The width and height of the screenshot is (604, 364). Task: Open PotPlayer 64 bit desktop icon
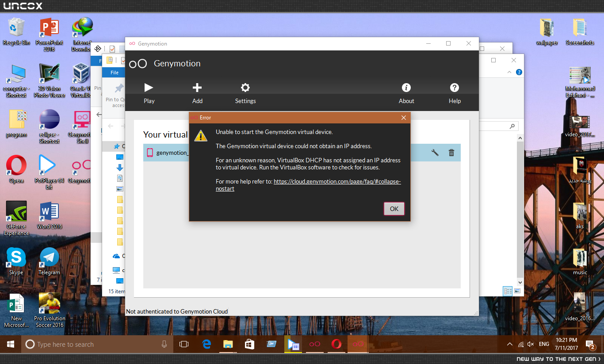pyautogui.click(x=49, y=172)
